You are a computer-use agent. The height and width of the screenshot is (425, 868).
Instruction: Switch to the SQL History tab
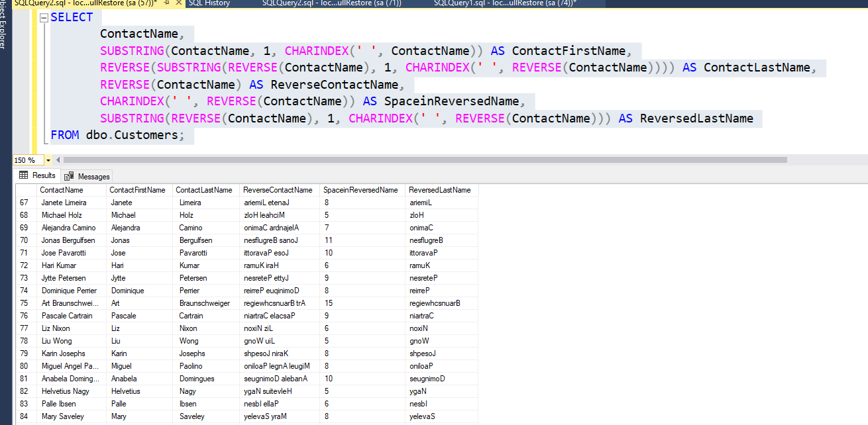[209, 3]
